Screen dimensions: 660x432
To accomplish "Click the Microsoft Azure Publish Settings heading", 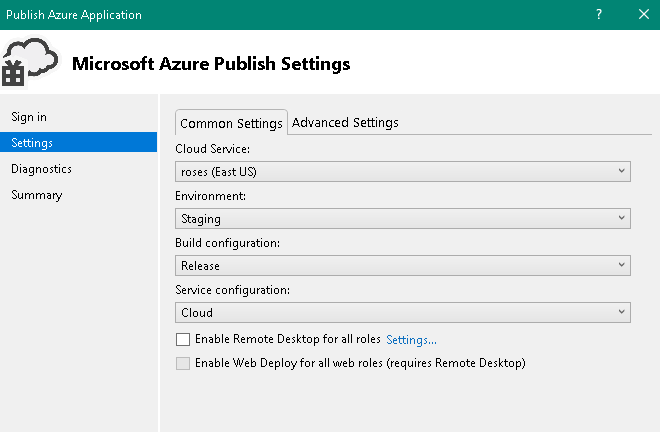I will (x=211, y=64).
